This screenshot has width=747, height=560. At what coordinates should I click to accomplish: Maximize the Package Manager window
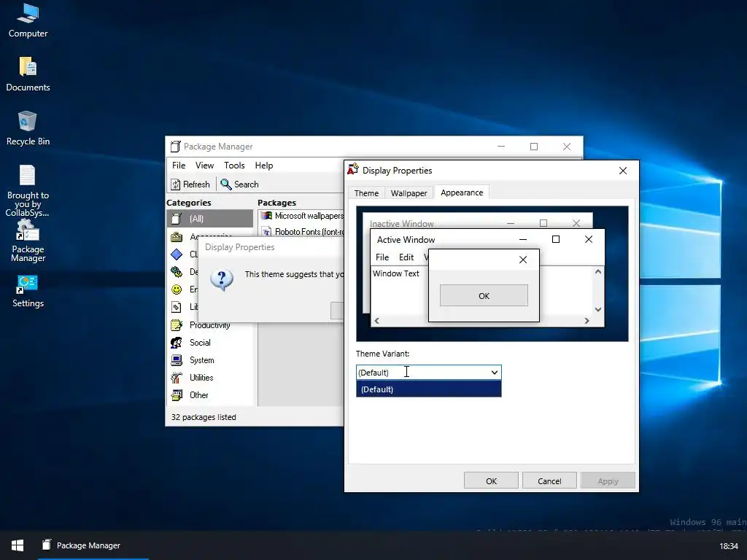(x=534, y=147)
